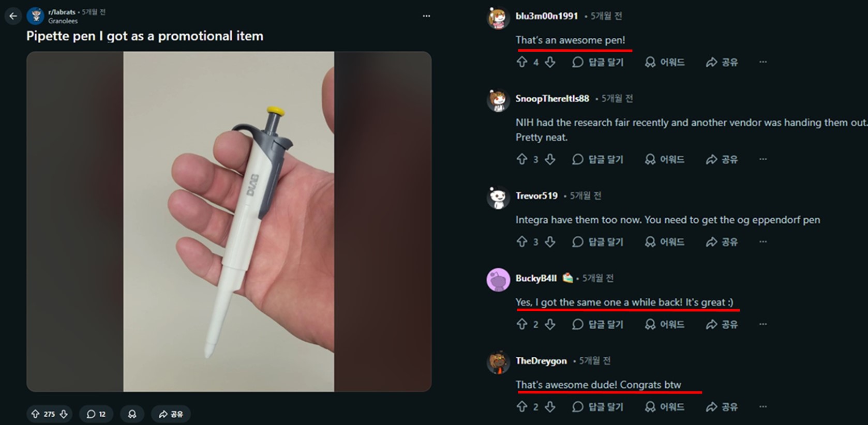The width and height of the screenshot is (868, 425).
Task: Click the r/labrats subreddit avatar
Action: [x=35, y=14]
